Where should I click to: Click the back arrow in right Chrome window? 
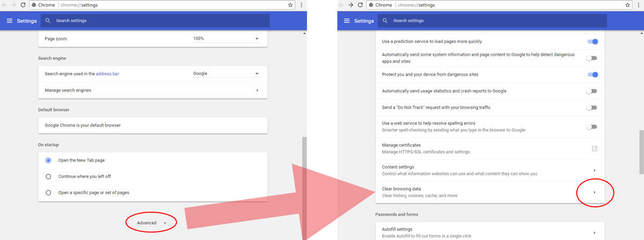[341, 5]
